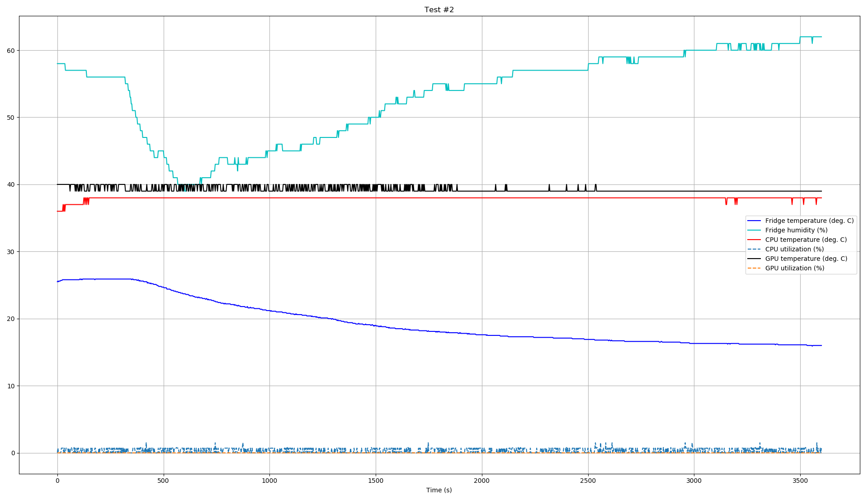This screenshot has height=500, width=868.
Task: Click the 'Test #2' chart title
Action: 439,10
